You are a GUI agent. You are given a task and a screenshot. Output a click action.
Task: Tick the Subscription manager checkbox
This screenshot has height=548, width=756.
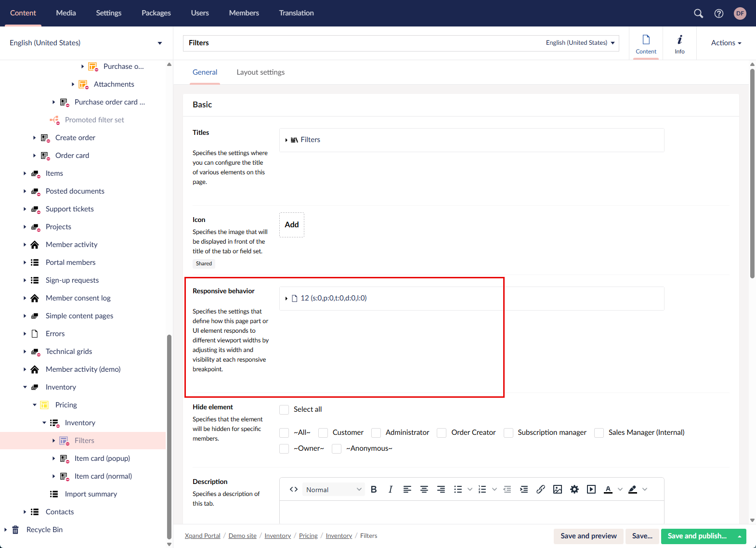pos(508,433)
